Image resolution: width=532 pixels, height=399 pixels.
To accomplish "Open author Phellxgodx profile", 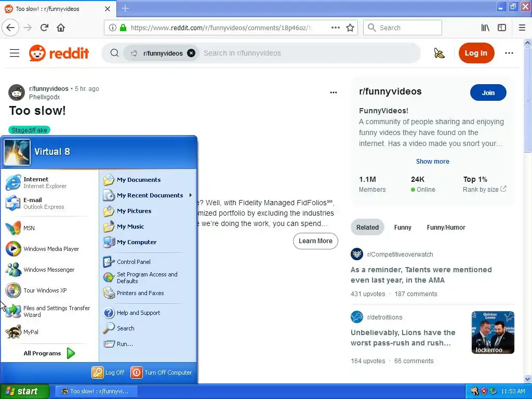I will point(45,97).
